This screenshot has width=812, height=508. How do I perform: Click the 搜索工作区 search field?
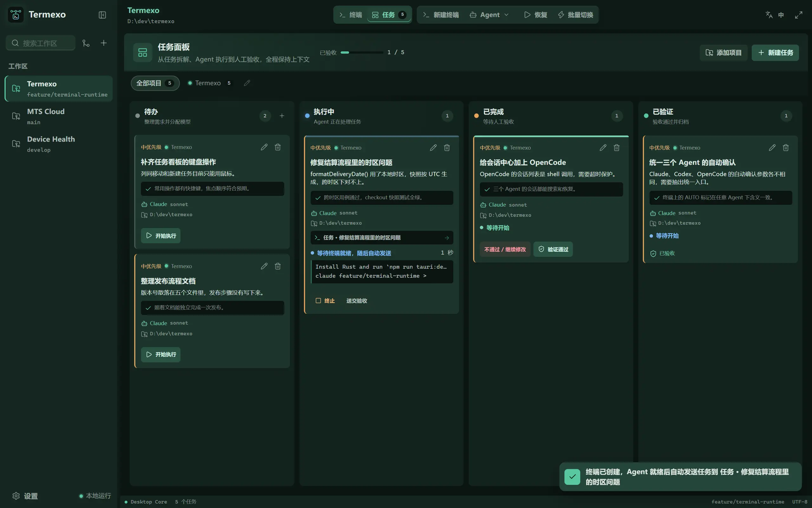[x=41, y=43]
